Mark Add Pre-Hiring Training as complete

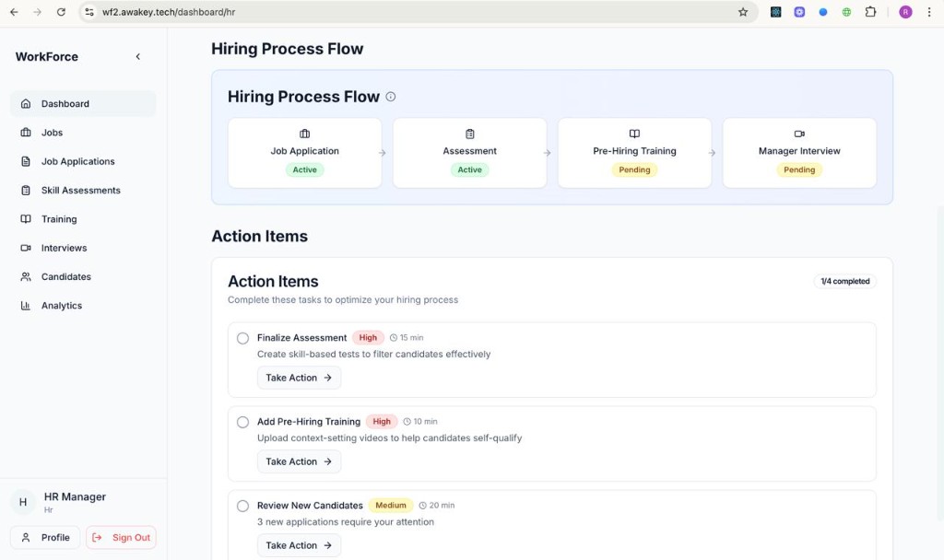point(242,422)
